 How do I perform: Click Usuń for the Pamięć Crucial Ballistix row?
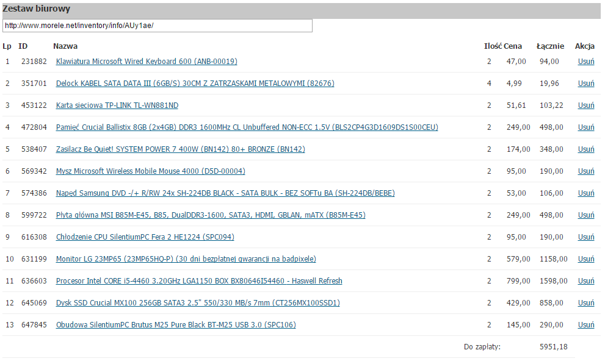click(585, 127)
